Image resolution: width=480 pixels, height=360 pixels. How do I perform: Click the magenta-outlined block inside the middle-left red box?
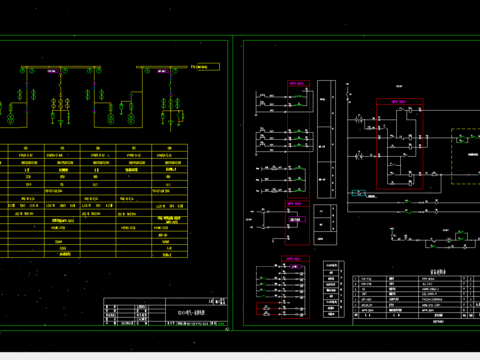tap(297, 219)
